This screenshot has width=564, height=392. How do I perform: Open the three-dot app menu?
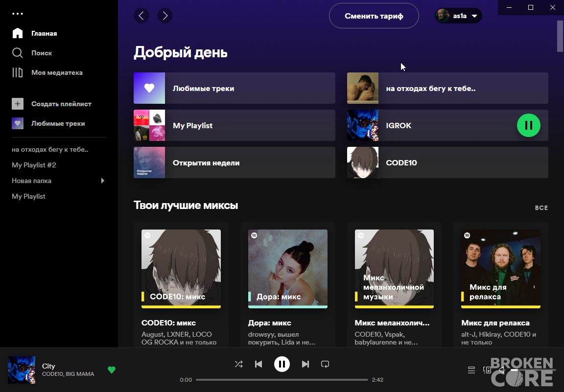(17, 14)
